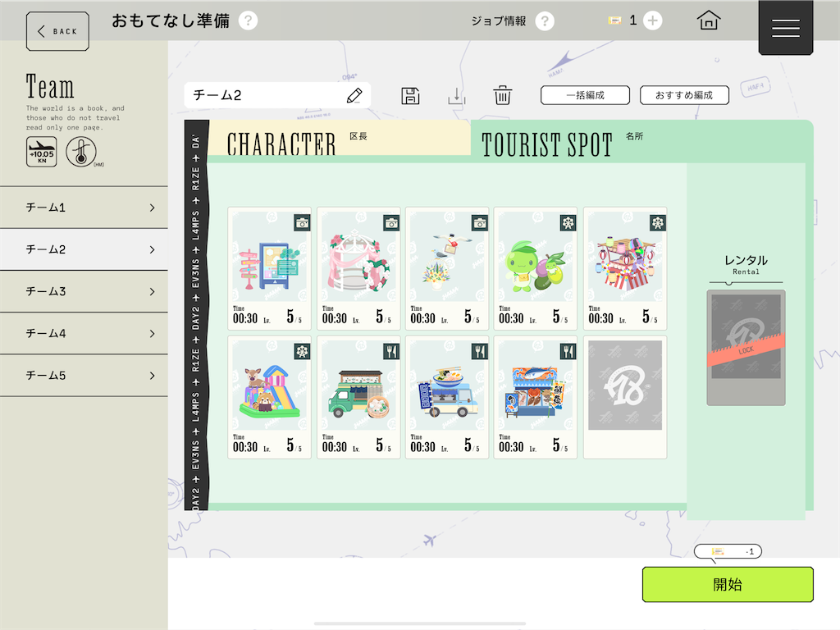Click the レンタル Rental label
The height and width of the screenshot is (630, 840).
[x=746, y=265]
